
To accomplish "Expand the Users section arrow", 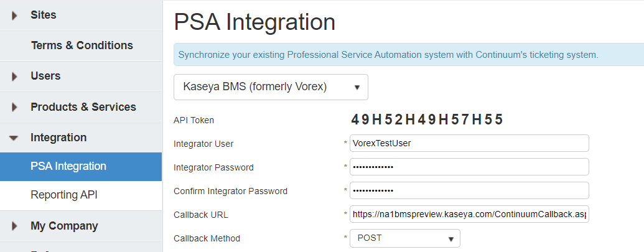I will click(x=14, y=77).
